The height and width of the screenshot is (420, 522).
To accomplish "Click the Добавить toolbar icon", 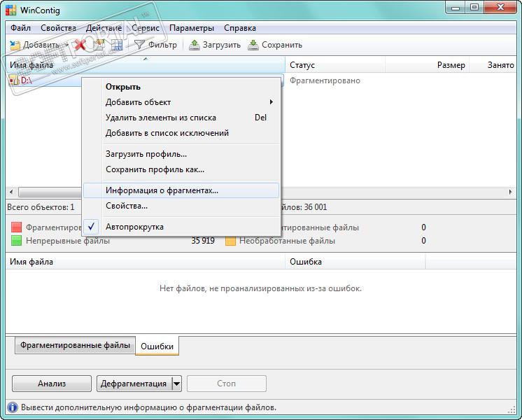I will (x=15, y=45).
